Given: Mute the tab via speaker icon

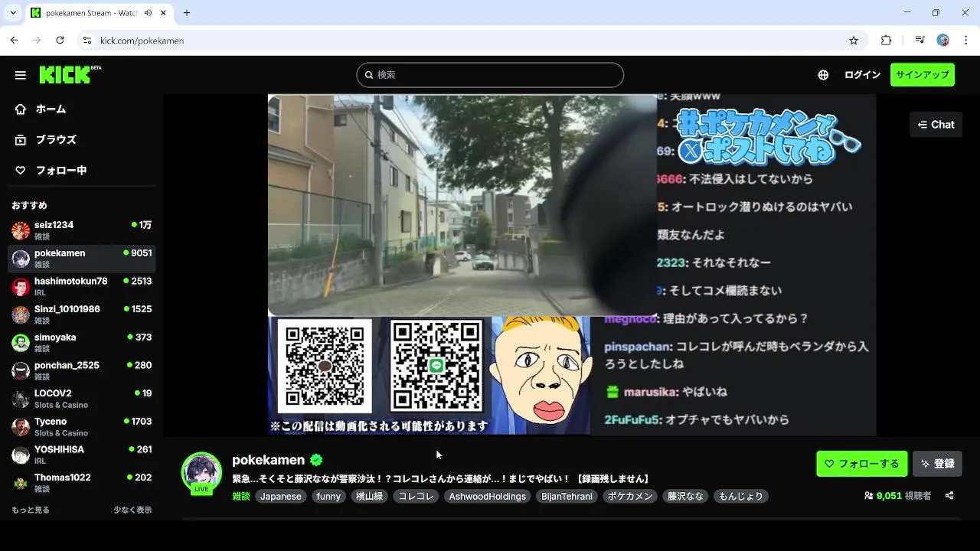Looking at the screenshot, I should coord(148,13).
